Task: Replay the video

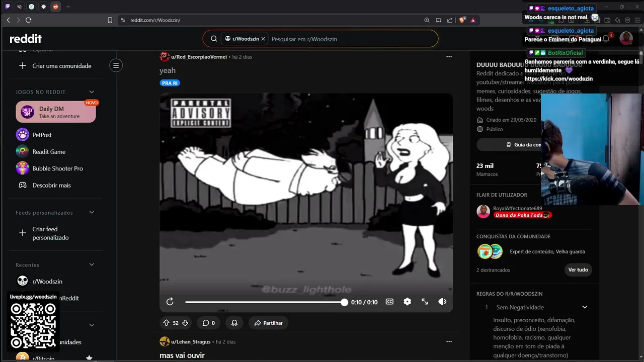Action: (170, 302)
